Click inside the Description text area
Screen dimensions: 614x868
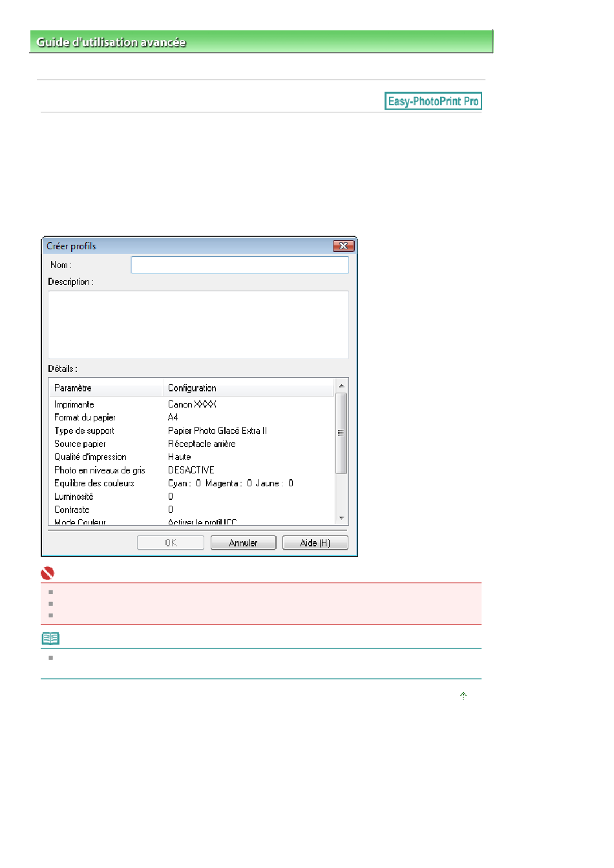click(198, 324)
